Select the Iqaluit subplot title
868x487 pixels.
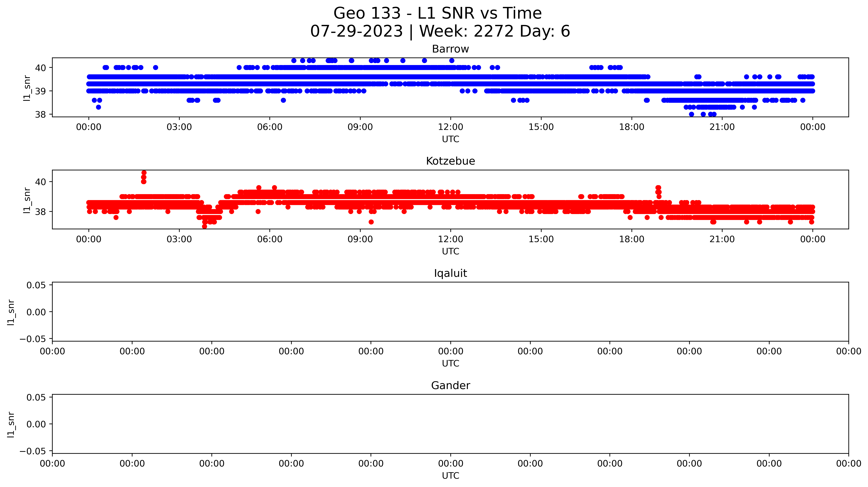point(450,273)
